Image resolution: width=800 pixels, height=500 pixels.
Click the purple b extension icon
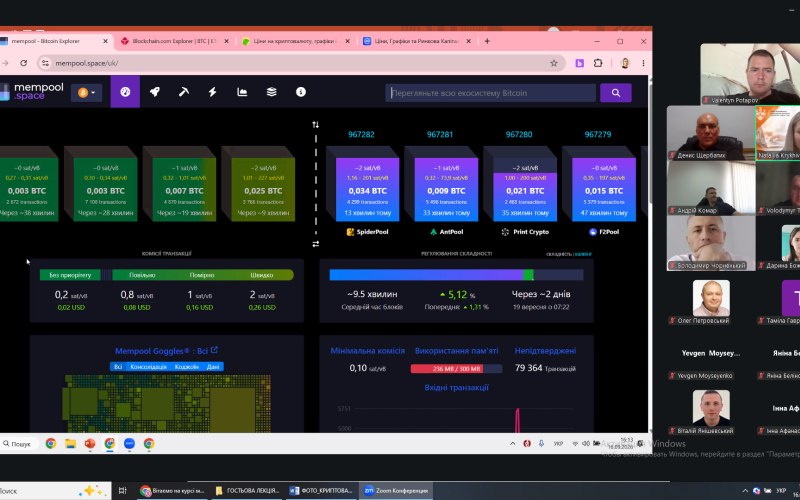pyautogui.click(x=580, y=63)
